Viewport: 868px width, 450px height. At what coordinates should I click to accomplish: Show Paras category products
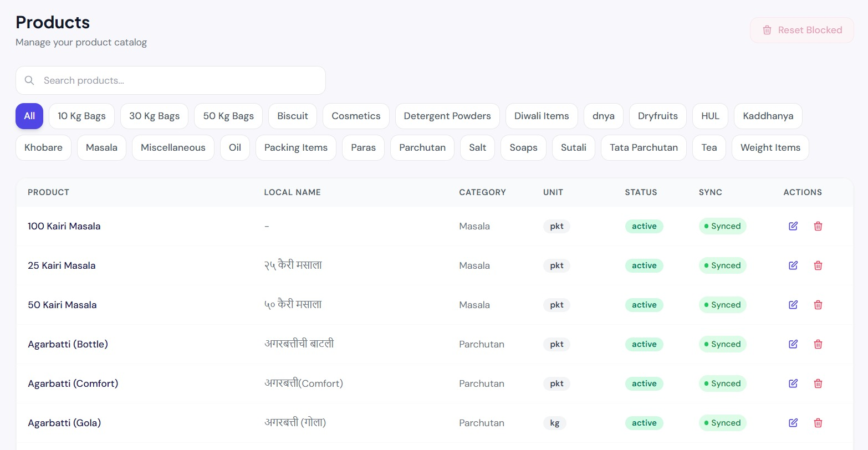[363, 147]
